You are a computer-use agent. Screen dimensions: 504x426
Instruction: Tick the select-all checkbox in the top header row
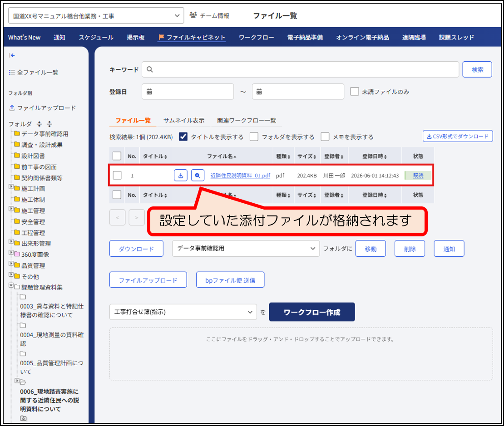click(117, 156)
